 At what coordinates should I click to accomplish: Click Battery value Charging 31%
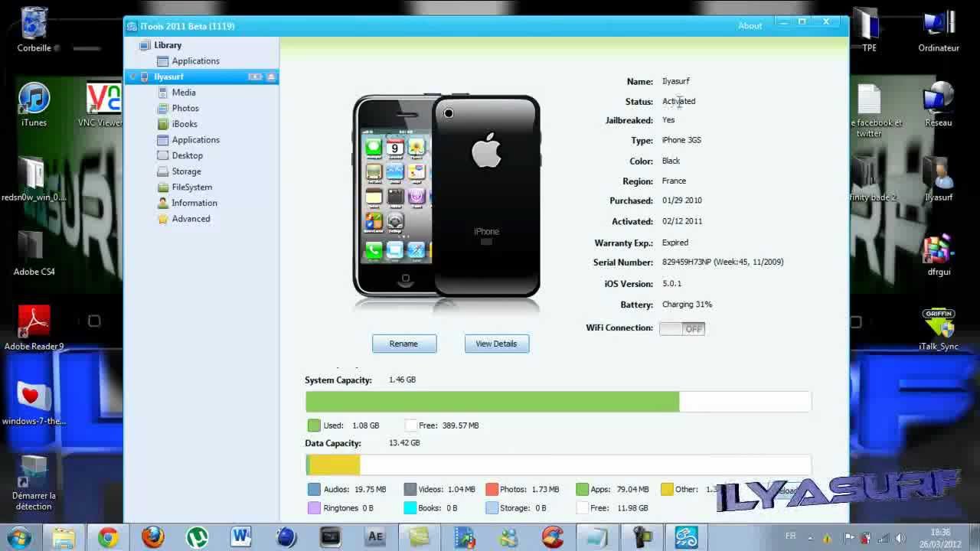[687, 305]
